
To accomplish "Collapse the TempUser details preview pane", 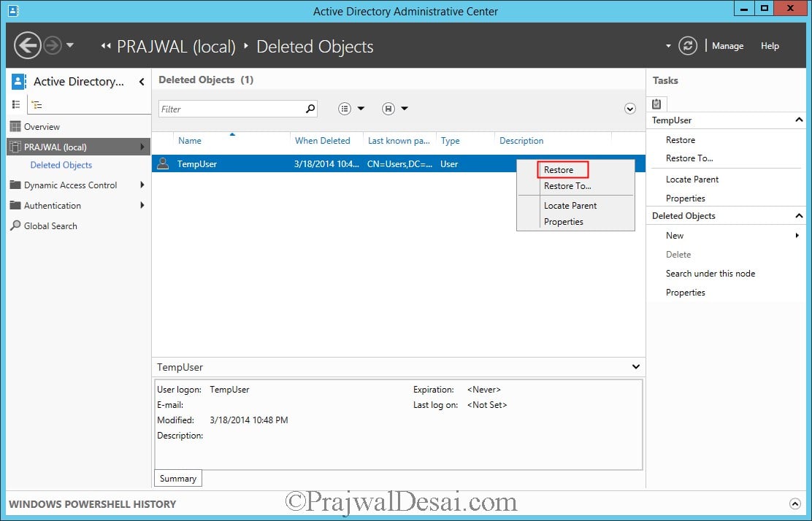I will [x=636, y=367].
